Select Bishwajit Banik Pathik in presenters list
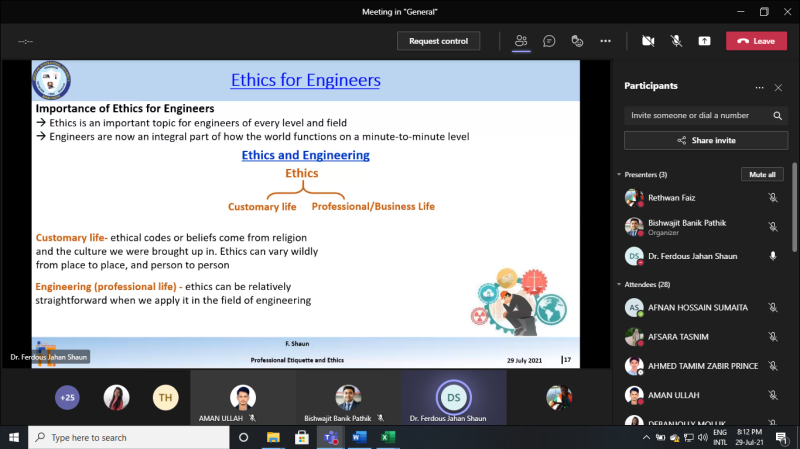Viewport: 800px width, 449px height. coord(689,222)
